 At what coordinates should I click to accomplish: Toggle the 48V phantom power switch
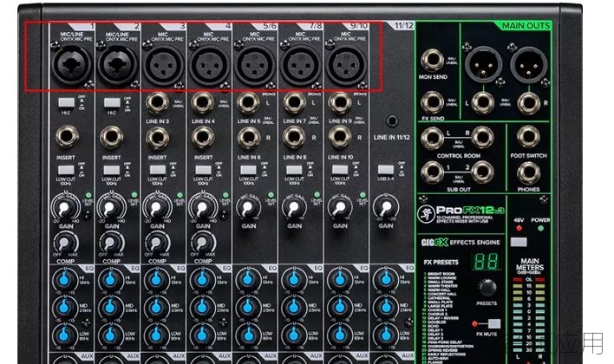[519, 242]
